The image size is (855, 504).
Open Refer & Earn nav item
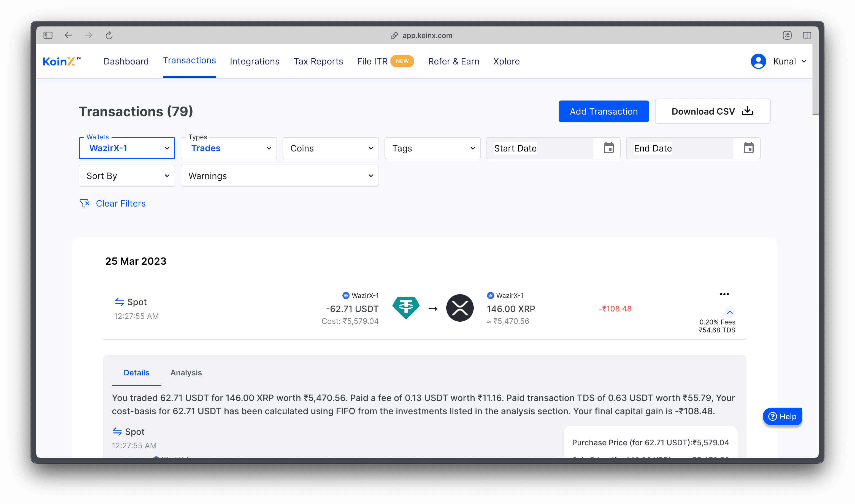[454, 61]
